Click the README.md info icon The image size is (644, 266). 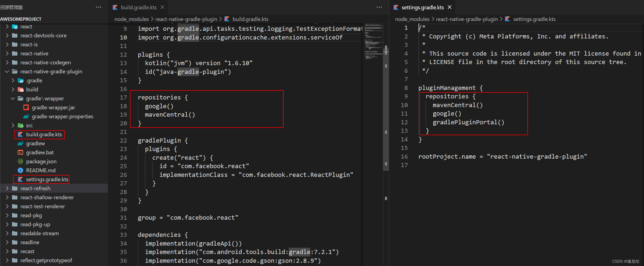(20, 170)
